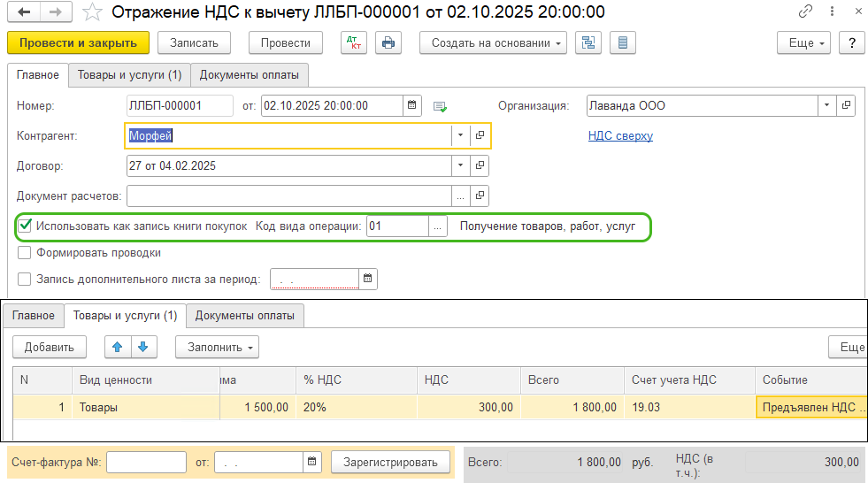
Task: Uncheck 'Использовать как запись книги покупок'
Action: tap(26, 226)
